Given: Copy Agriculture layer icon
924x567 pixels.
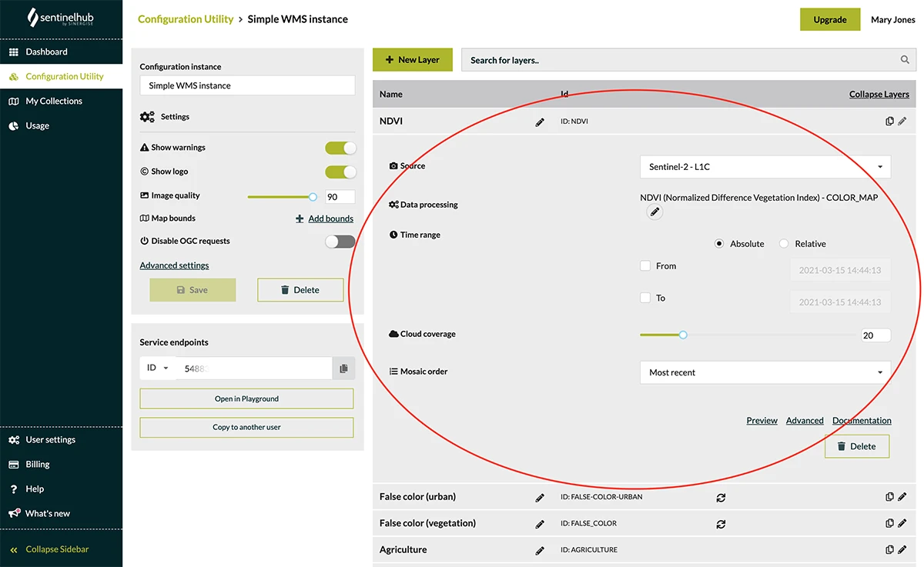Looking at the screenshot, I should pos(890,550).
